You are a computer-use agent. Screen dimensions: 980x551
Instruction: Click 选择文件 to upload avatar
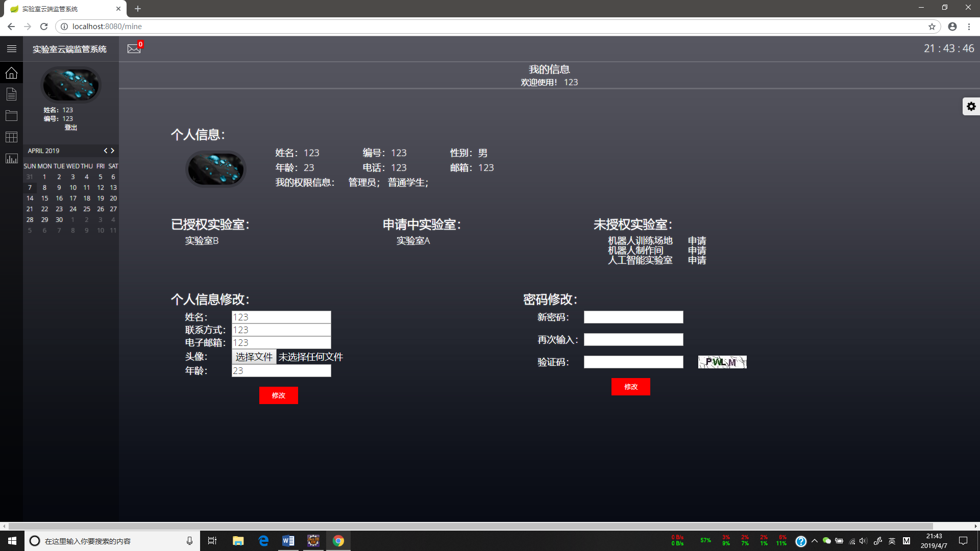tap(254, 357)
